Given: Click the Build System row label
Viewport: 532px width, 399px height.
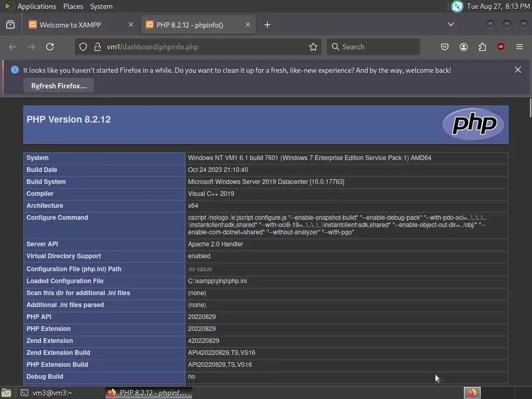Looking at the screenshot, I should (x=46, y=181).
